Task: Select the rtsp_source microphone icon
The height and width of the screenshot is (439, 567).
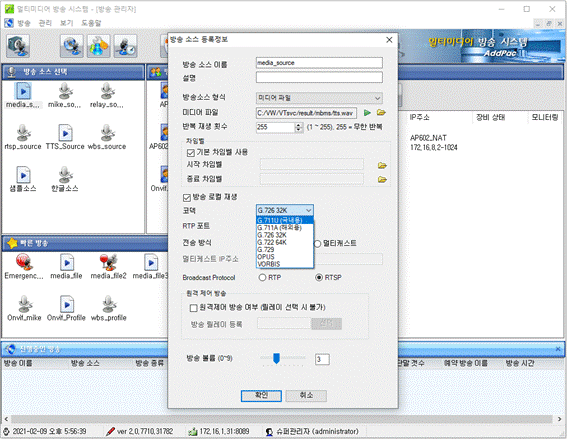Action: 23,133
